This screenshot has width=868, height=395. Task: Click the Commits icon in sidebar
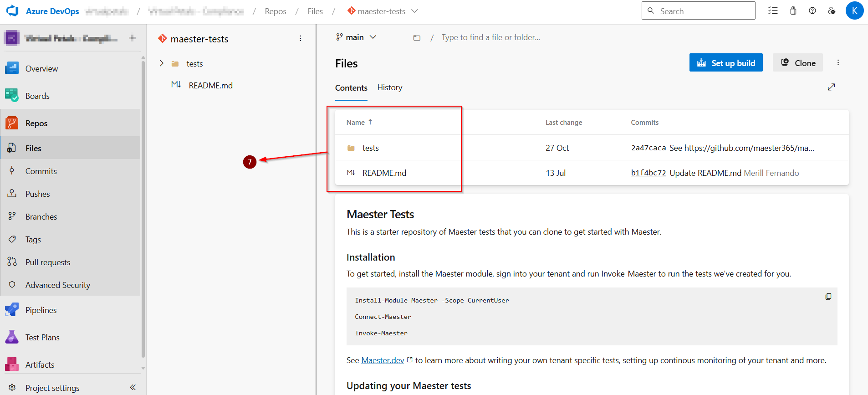coord(12,171)
